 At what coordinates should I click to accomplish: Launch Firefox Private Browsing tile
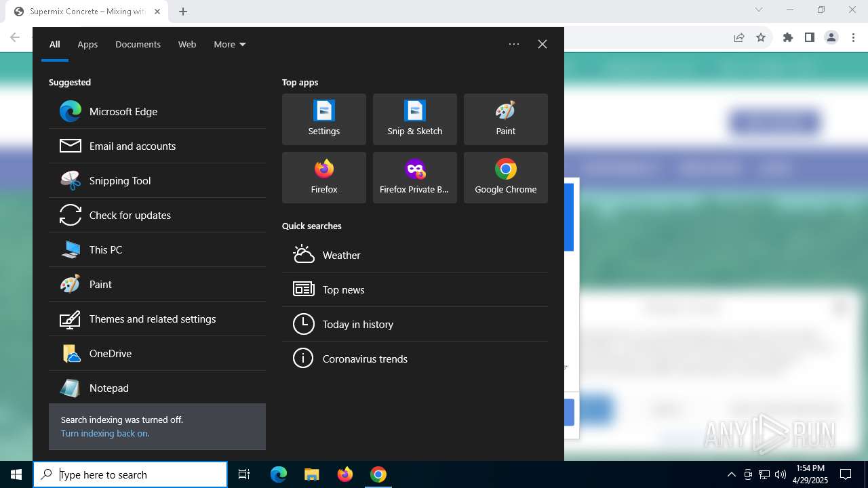click(415, 178)
